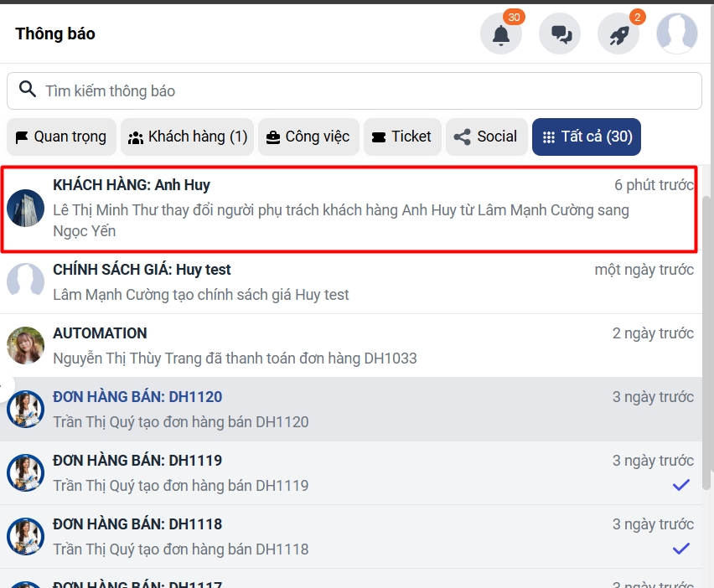This screenshot has width=714, height=588.
Task: Click the building avatar of Anh Huy notification
Action: [25, 208]
